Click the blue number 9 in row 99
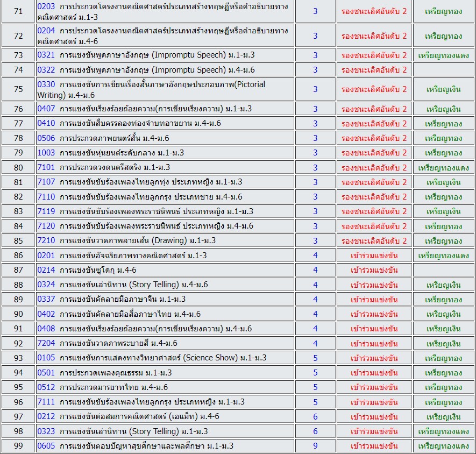Image resolution: width=476 pixels, height=454 pixels. pyautogui.click(x=315, y=446)
